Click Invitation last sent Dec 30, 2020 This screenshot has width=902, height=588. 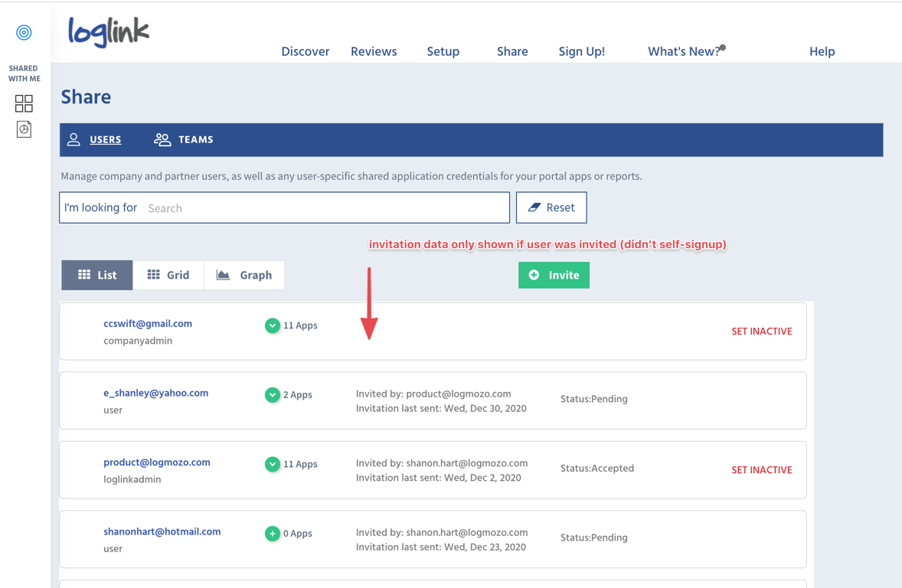[x=441, y=409]
